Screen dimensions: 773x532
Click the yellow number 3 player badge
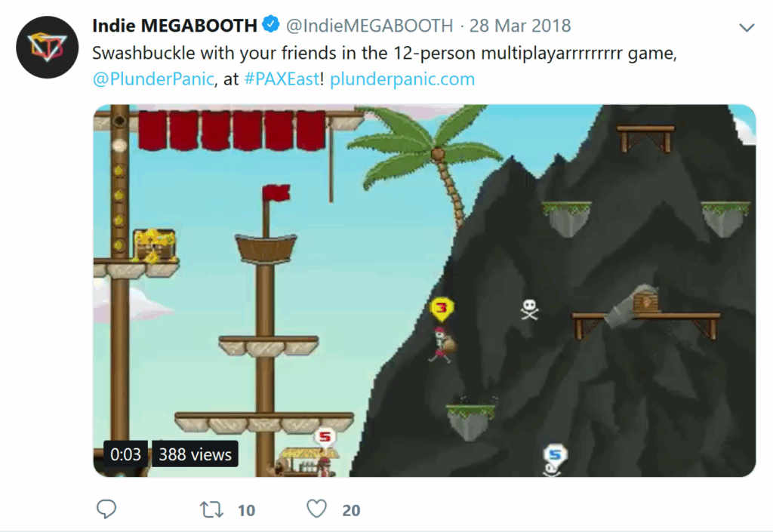coord(442,309)
